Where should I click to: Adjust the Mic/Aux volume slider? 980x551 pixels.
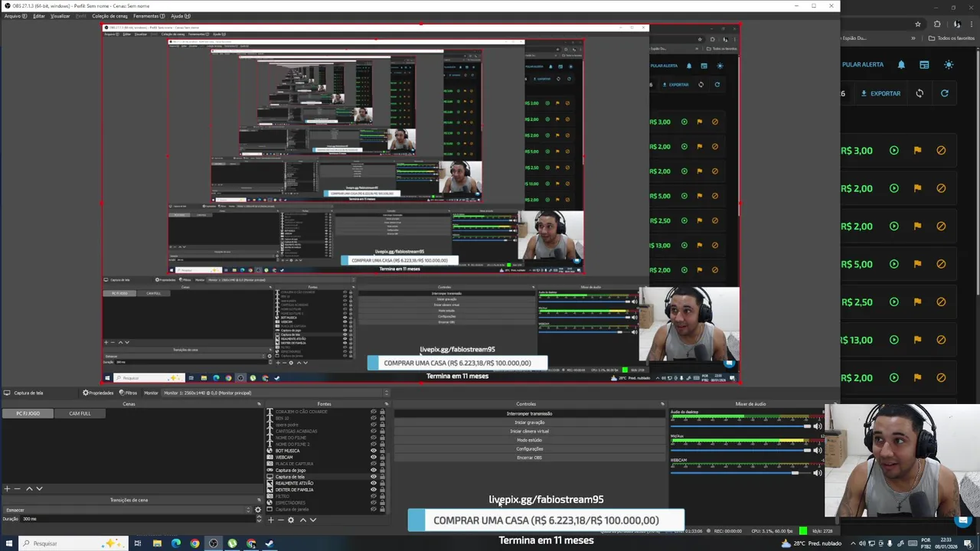[x=740, y=450]
